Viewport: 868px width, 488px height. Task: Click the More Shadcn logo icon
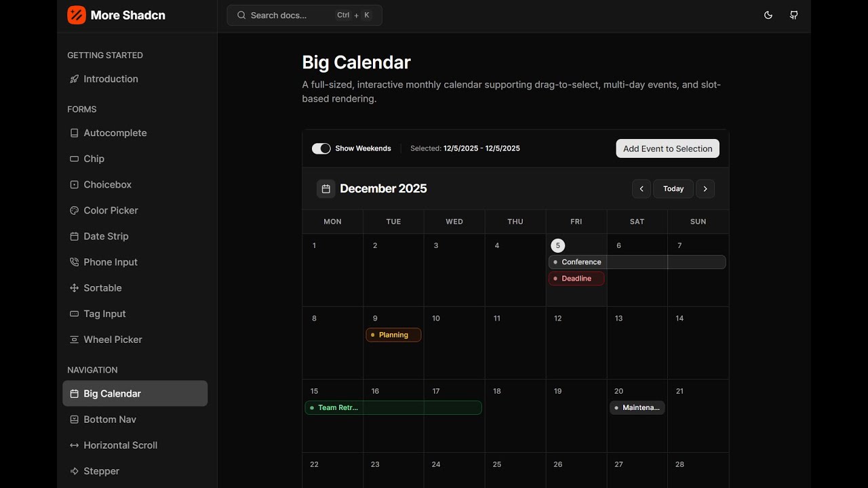coord(77,15)
